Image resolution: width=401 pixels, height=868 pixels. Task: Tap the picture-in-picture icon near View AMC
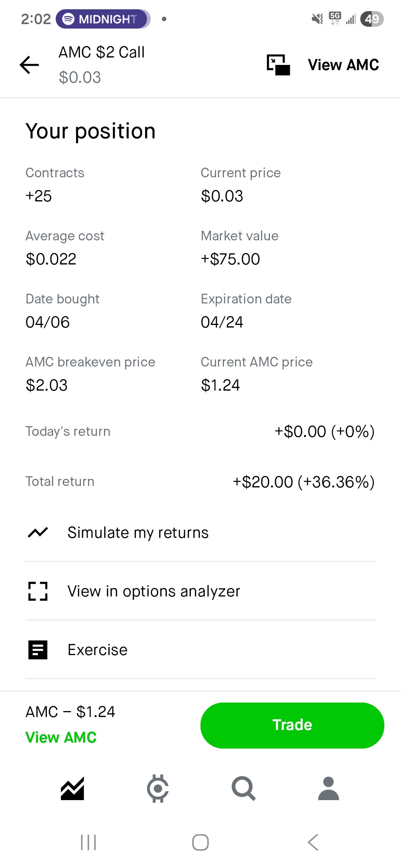[x=278, y=65]
